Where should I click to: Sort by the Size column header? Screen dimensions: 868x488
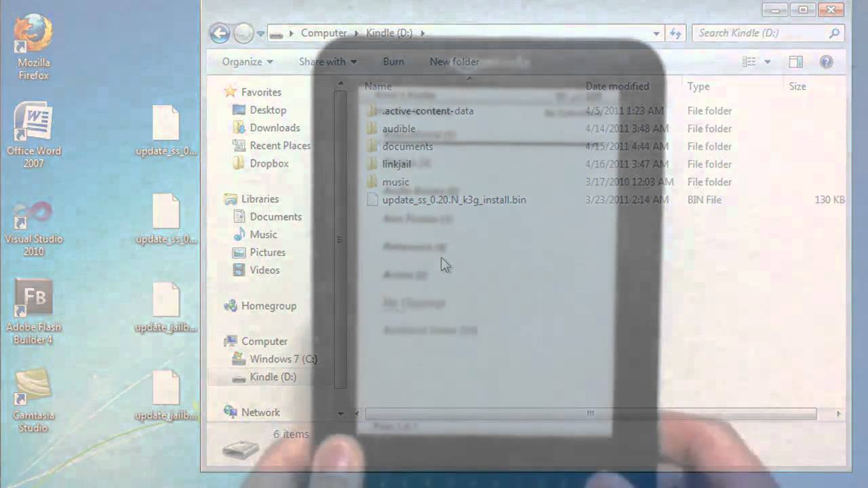click(x=797, y=86)
